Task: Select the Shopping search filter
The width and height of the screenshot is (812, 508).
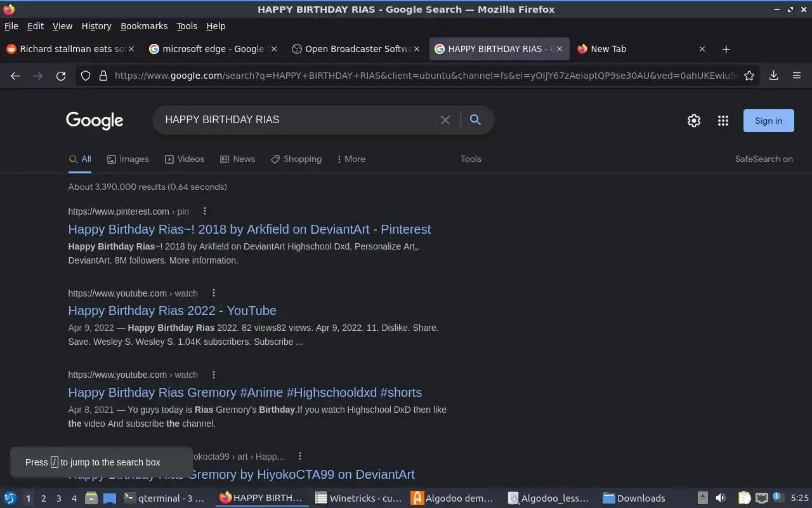Action: 296,159
